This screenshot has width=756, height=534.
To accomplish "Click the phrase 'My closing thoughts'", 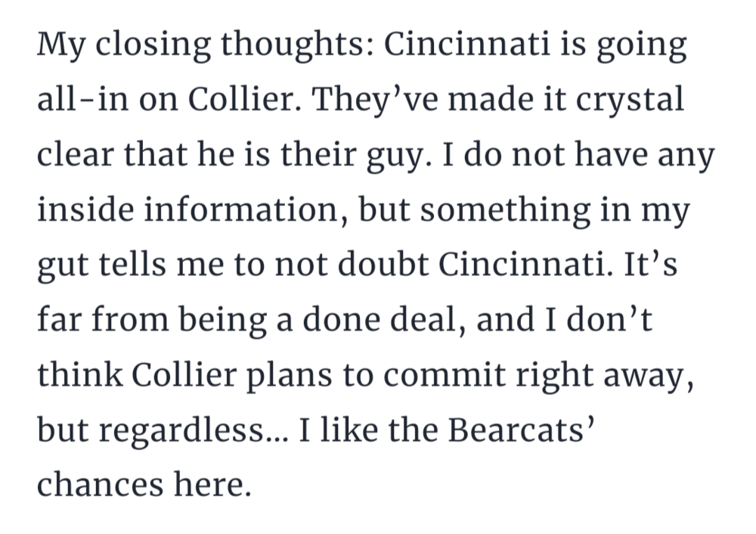I will (x=205, y=45).
